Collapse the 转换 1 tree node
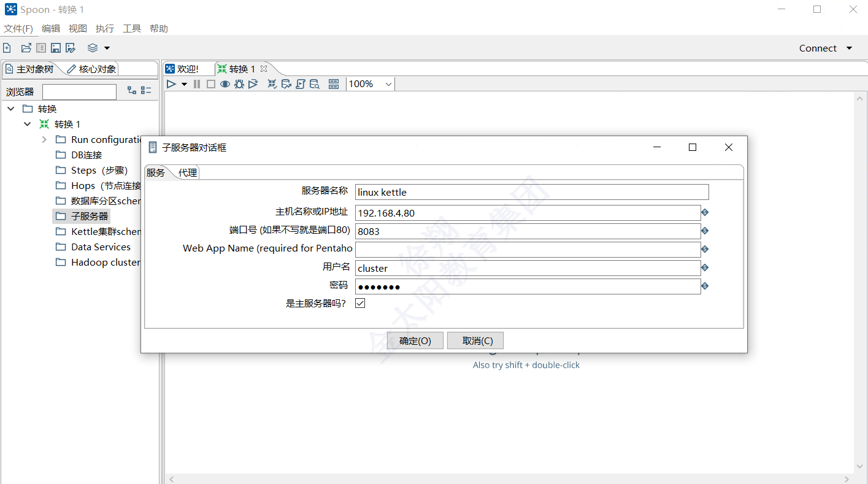 coord(27,123)
